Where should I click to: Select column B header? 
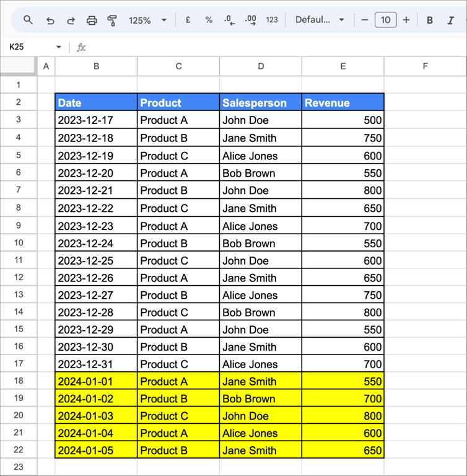(96, 66)
